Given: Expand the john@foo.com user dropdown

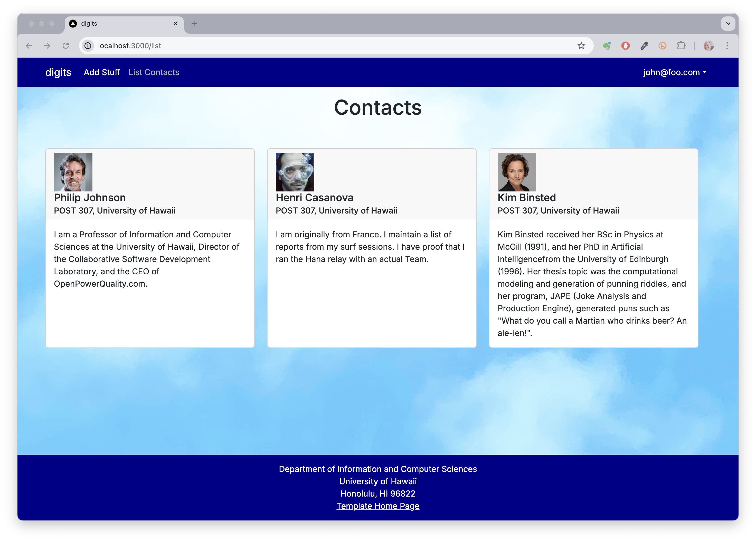Looking at the screenshot, I should point(674,72).
